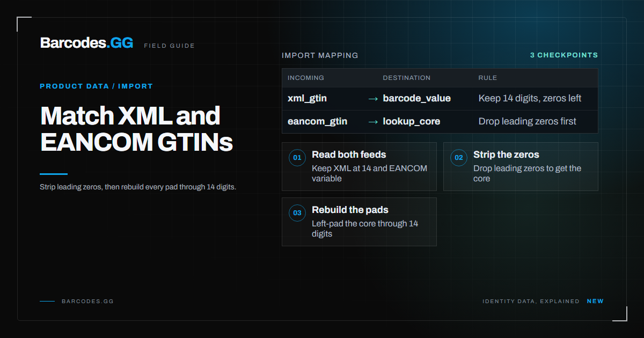The height and width of the screenshot is (338, 644).
Task: Click the Barcodes.GG logo
Action: click(86, 43)
